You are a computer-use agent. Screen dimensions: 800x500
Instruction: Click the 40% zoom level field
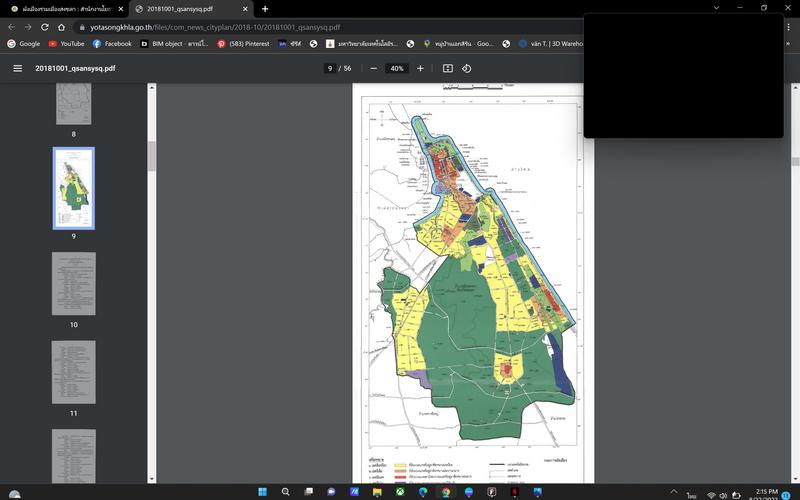coord(397,68)
